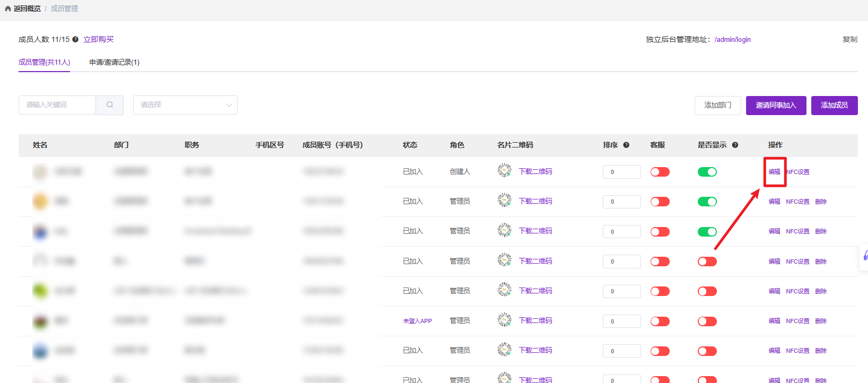Viewport: 868px width, 383px height.
Task: Click the search magnifier icon button
Action: tap(110, 105)
